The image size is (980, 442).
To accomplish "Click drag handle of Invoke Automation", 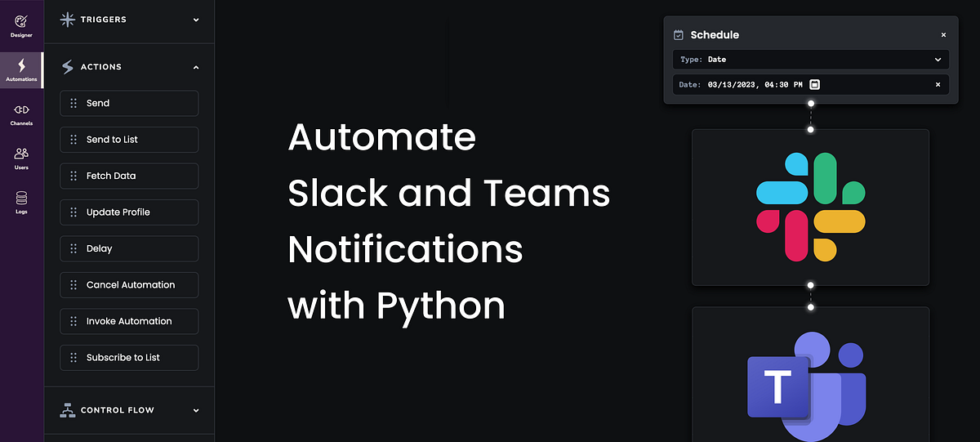I will click(73, 321).
